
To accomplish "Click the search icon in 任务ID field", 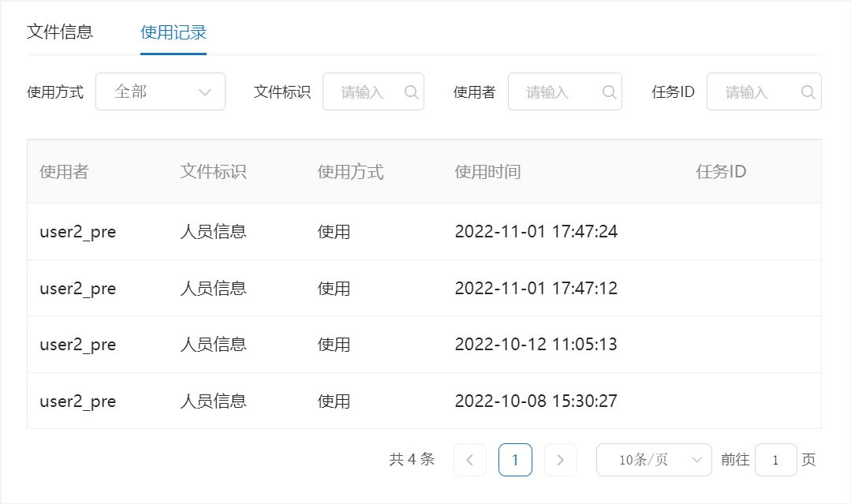I will 808,92.
